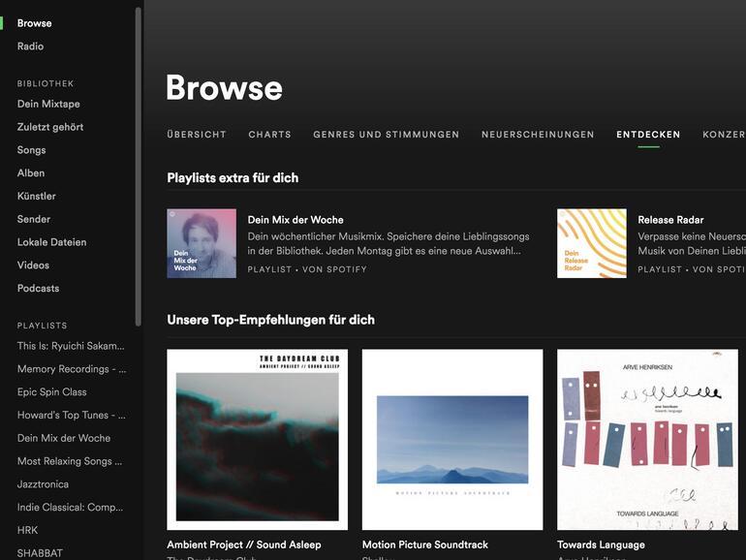
Task: Open the Release Radar title link
Action: click(670, 220)
